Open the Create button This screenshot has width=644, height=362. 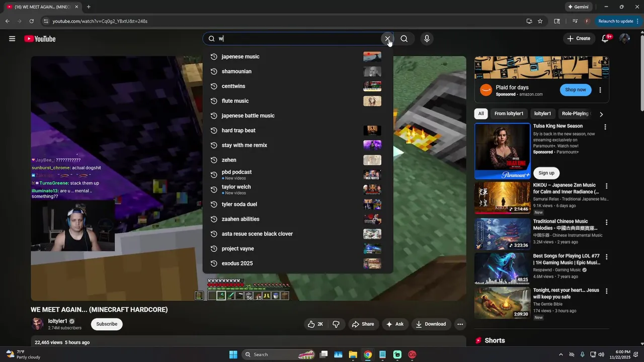[x=579, y=38]
